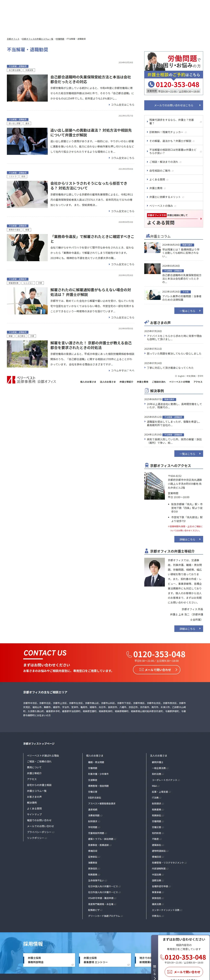The width and height of the screenshot is (210, 980).
Task: Click external-link icon on 弁護士採用 事務所説明会 card
Action: click(x=72, y=964)
